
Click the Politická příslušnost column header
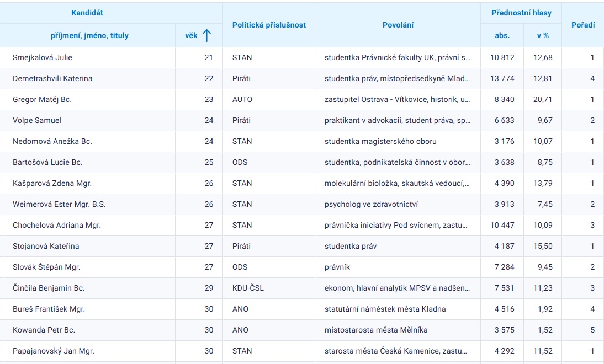pyautogui.click(x=269, y=25)
